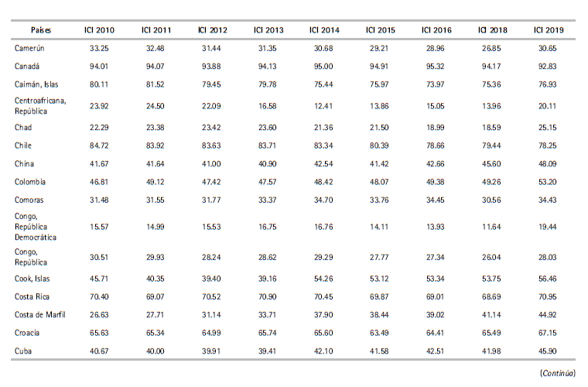Select the "ICI 2014" column header

[x=324, y=29]
